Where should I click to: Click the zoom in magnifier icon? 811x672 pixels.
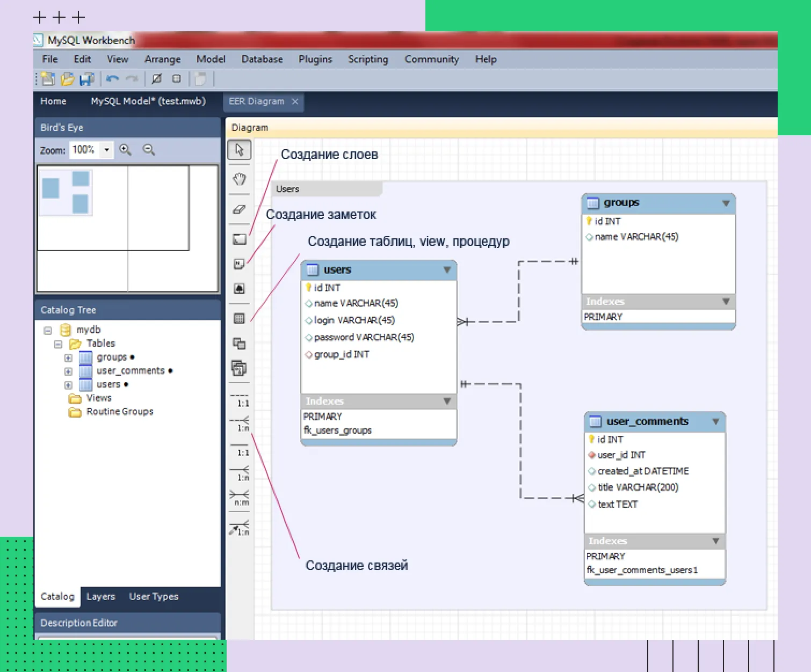125,150
